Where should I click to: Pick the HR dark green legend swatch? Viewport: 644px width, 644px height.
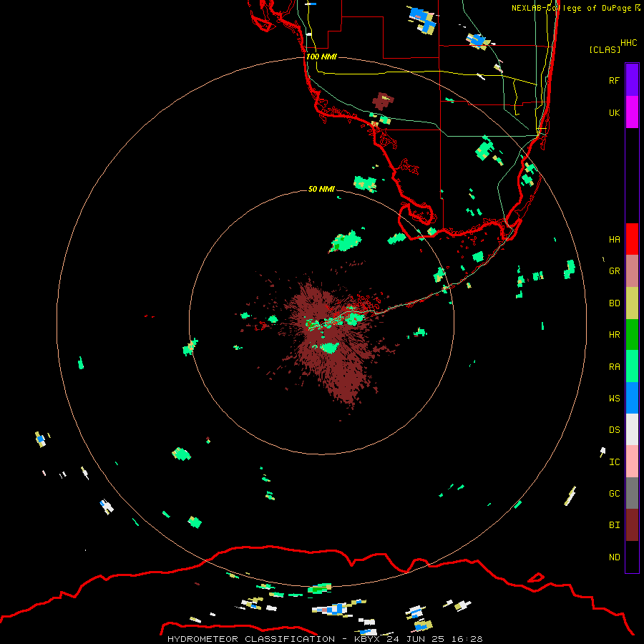click(632, 335)
